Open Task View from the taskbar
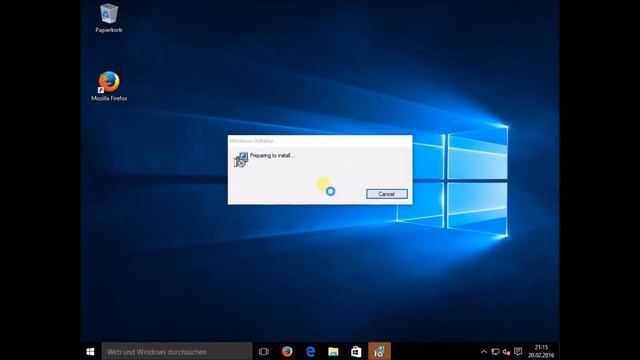The width and height of the screenshot is (640, 360). pyautogui.click(x=264, y=351)
